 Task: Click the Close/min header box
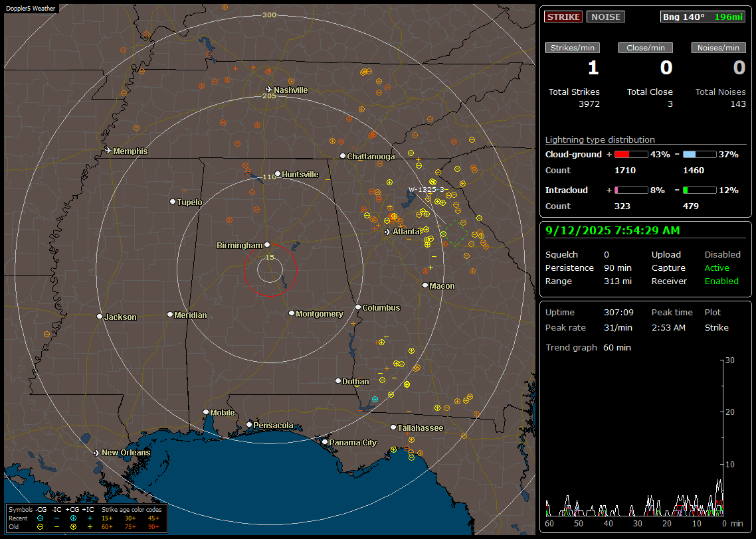click(646, 48)
